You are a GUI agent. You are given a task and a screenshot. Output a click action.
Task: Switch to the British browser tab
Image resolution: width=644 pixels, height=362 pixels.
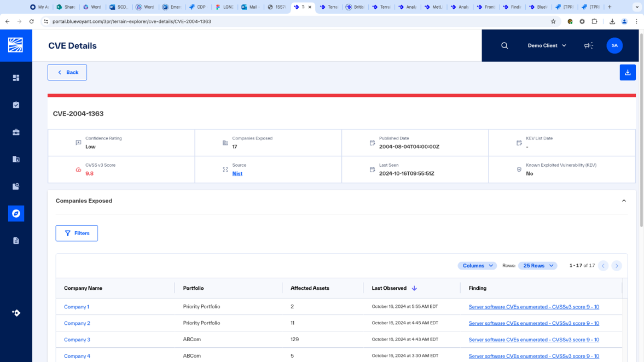pyautogui.click(x=355, y=7)
